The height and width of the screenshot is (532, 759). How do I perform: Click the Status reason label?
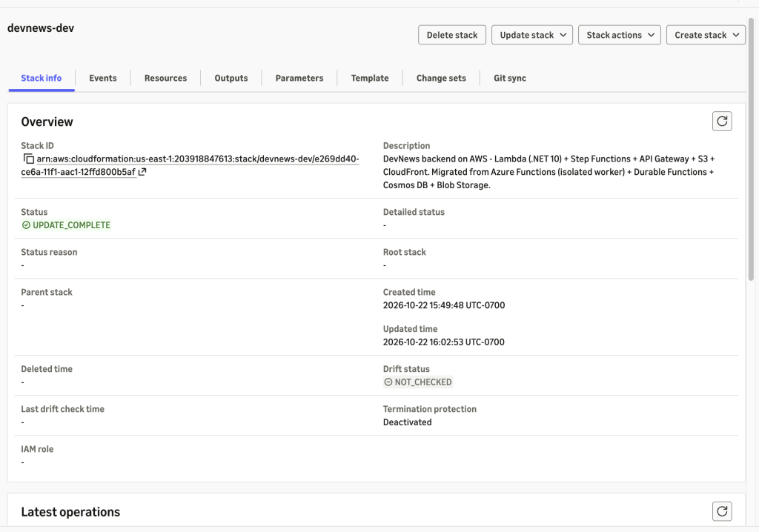click(49, 252)
